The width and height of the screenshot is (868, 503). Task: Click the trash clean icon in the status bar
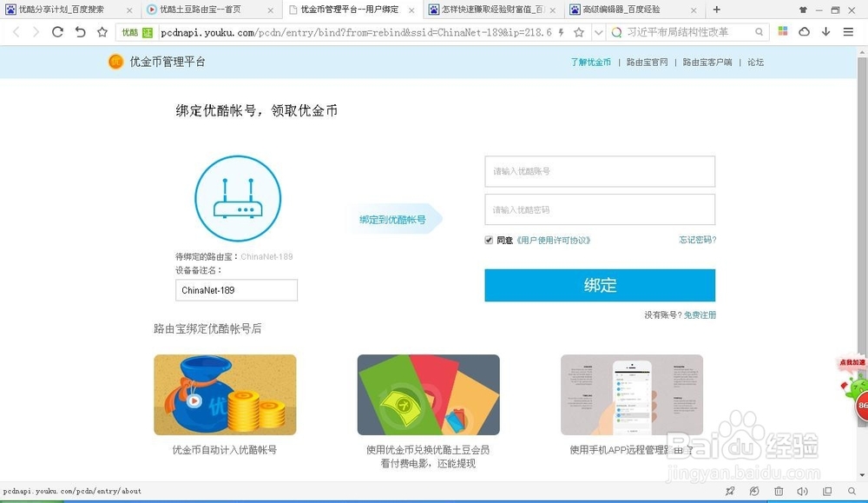point(779,491)
